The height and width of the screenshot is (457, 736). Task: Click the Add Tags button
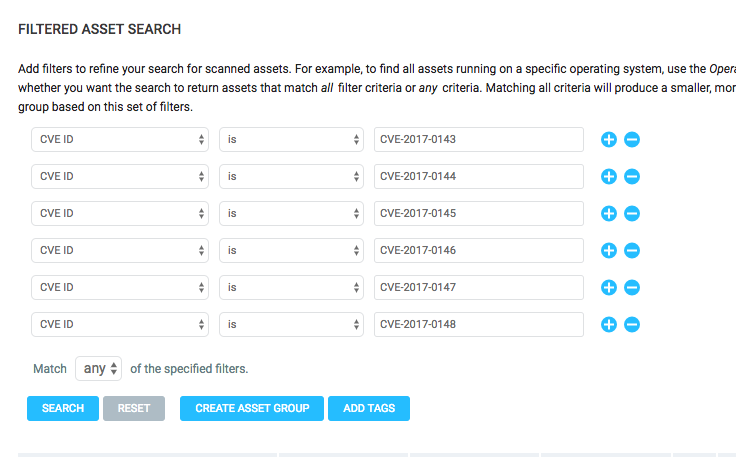[369, 409]
